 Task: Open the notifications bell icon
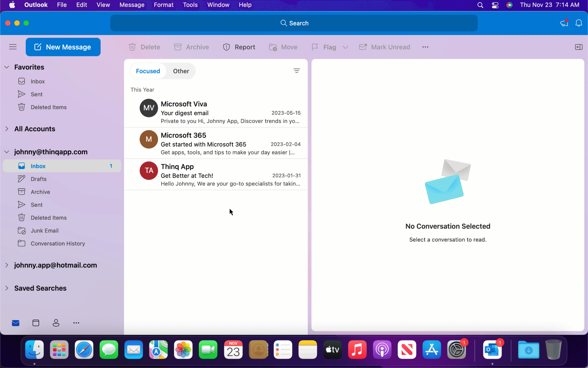579,23
